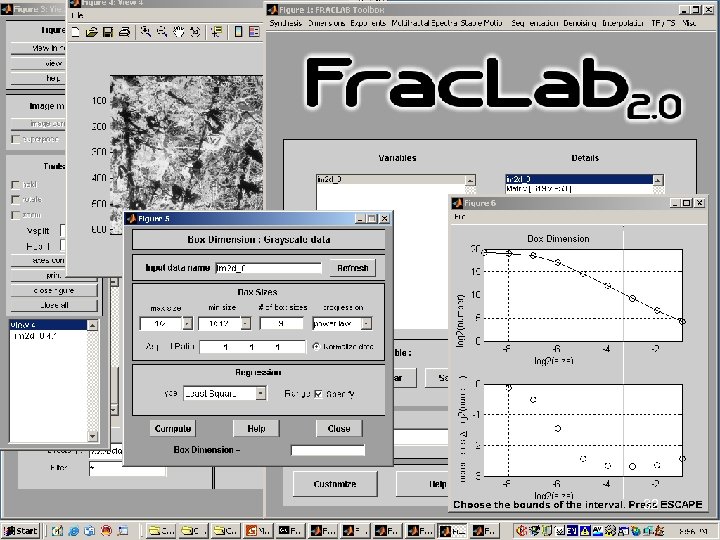Open the Windows Start menu
720x540 pixels.
(x=22, y=530)
